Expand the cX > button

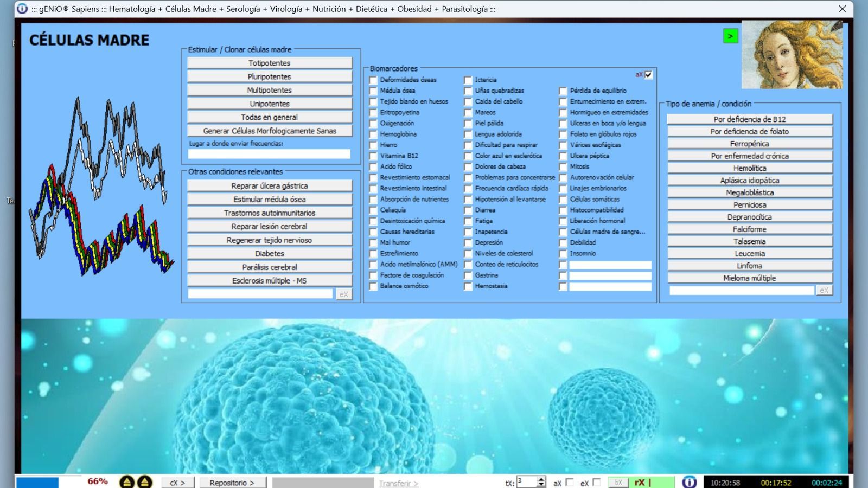tap(177, 483)
